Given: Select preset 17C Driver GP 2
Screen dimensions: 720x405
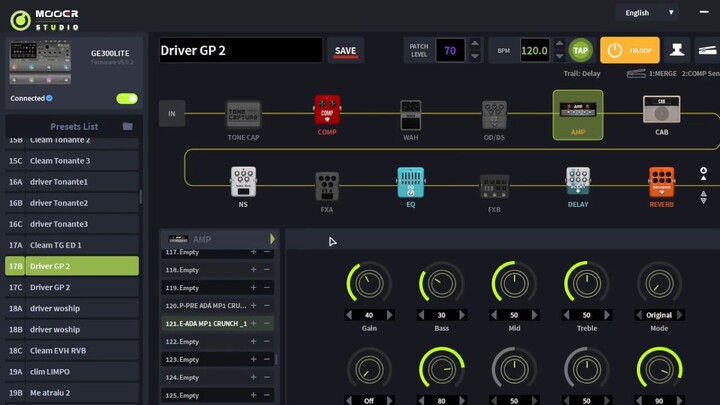Looking at the screenshot, I should pyautogui.click(x=72, y=287).
